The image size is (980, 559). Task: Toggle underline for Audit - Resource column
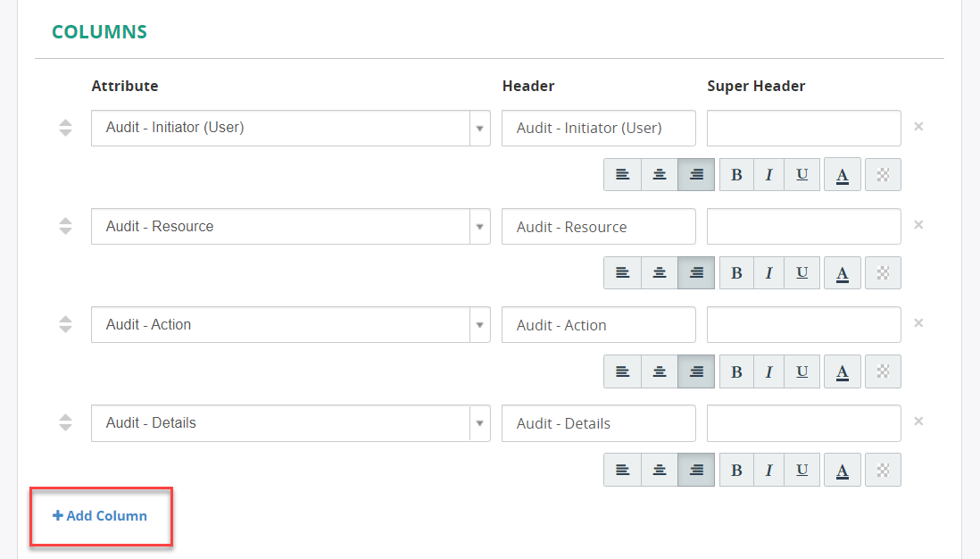pyautogui.click(x=801, y=272)
